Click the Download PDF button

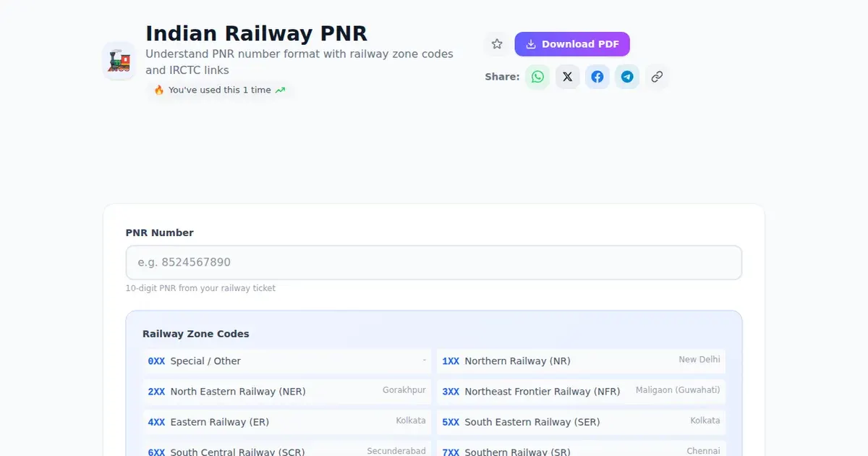click(572, 44)
